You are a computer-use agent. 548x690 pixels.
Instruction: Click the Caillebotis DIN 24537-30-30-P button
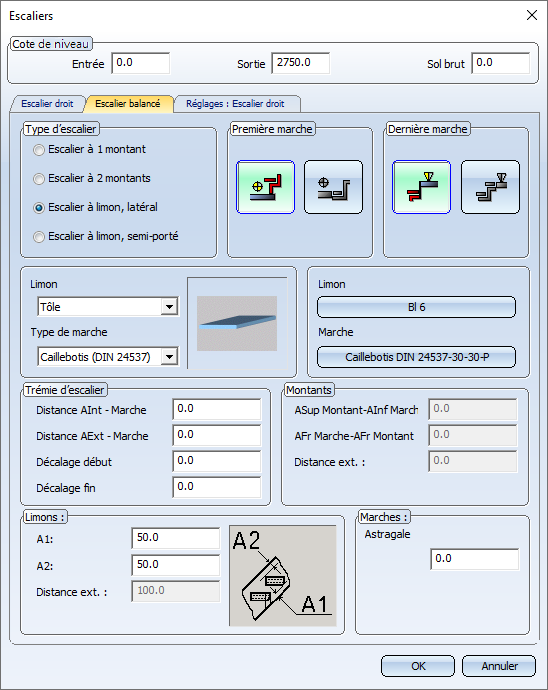pos(416,357)
